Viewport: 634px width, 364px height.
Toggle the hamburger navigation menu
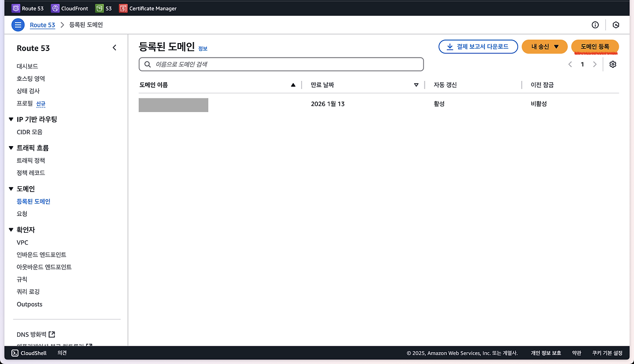pos(18,25)
